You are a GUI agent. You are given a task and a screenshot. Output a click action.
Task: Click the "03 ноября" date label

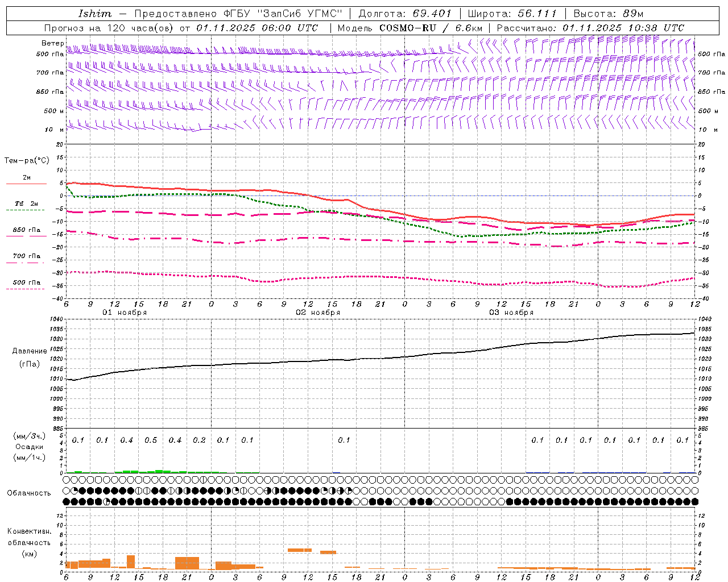(x=511, y=313)
